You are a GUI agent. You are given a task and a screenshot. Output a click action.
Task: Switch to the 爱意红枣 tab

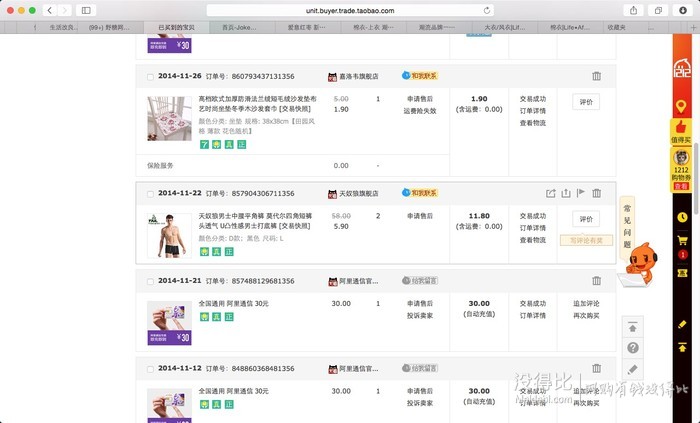click(308, 27)
